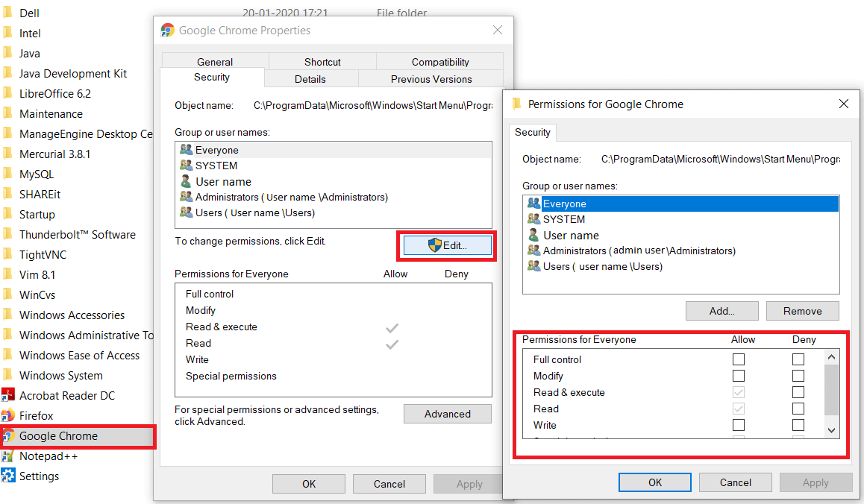Click the Acrobat Reader DC icon
This screenshot has height=504, width=864.
pos(7,395)
